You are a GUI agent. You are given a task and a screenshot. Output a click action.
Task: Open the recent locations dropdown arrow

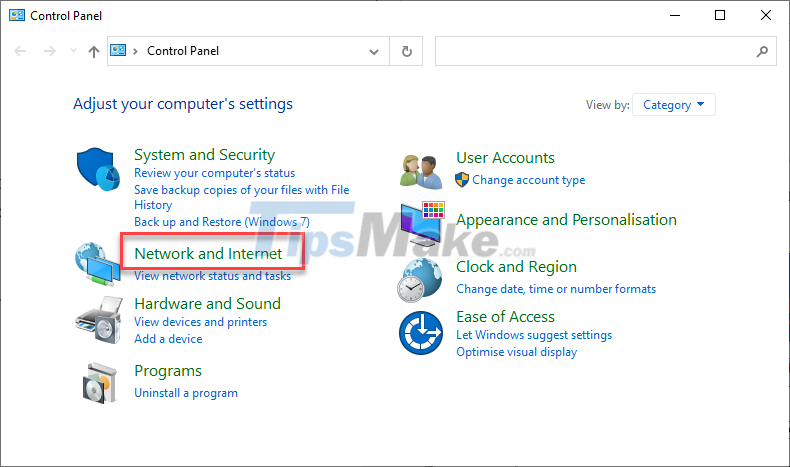74,50
